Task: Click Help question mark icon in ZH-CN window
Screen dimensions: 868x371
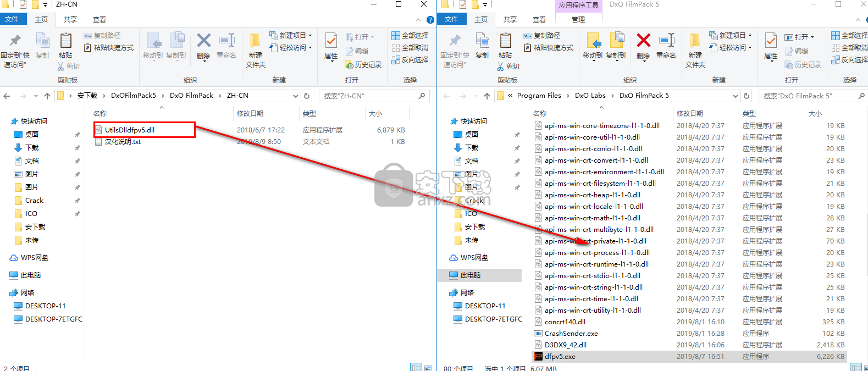Action: tap(430, 20)
